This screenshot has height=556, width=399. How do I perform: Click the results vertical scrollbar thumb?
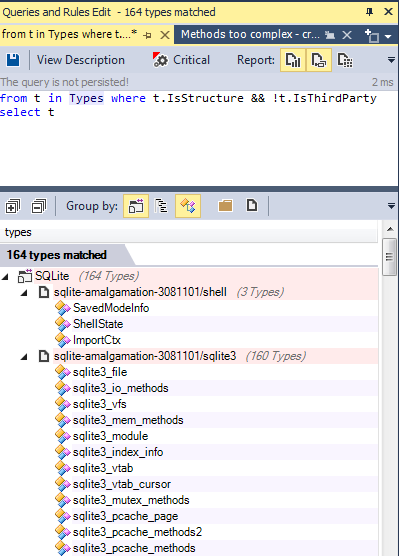390,257
